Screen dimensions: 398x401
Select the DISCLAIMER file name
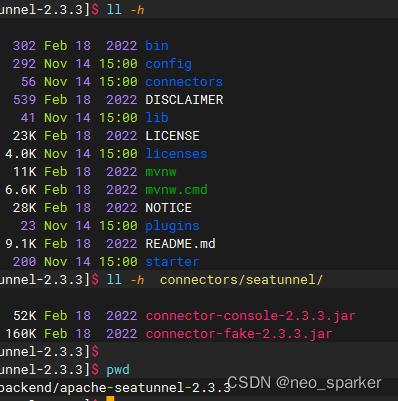184,100
